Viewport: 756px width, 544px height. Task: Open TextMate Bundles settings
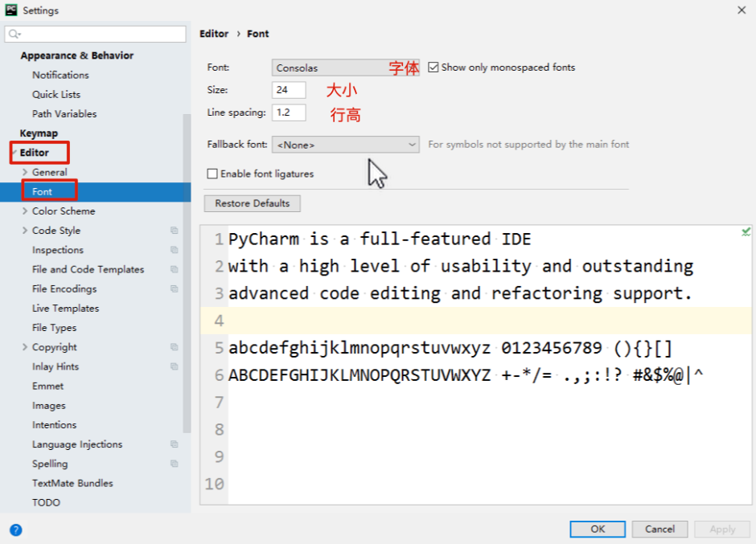(x=72, y=483)
